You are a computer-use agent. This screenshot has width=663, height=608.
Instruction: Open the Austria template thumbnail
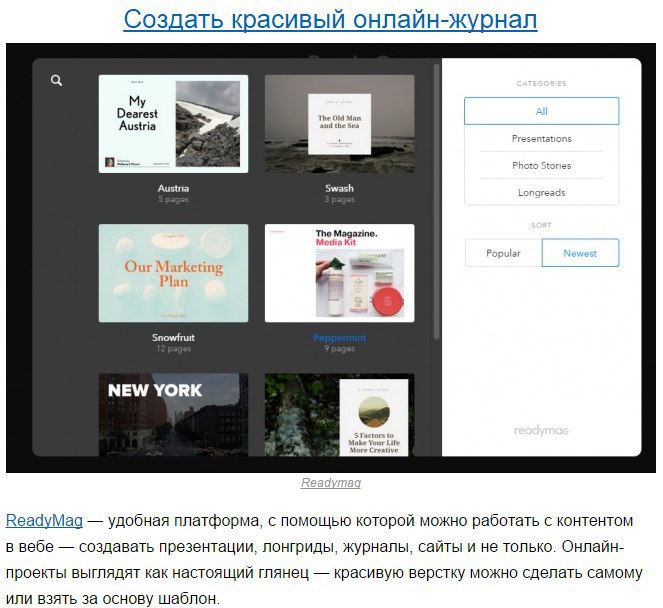tap(173, 124)
